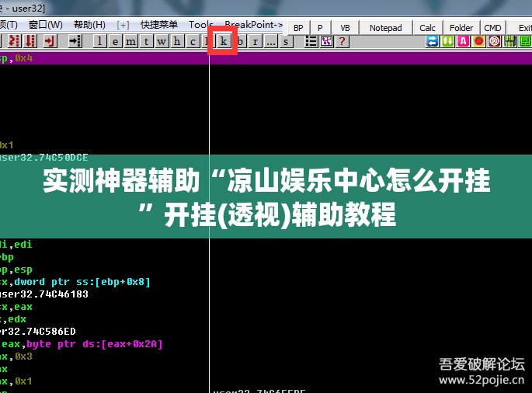Open the 帮助(H) menu

tap(89, 25)
